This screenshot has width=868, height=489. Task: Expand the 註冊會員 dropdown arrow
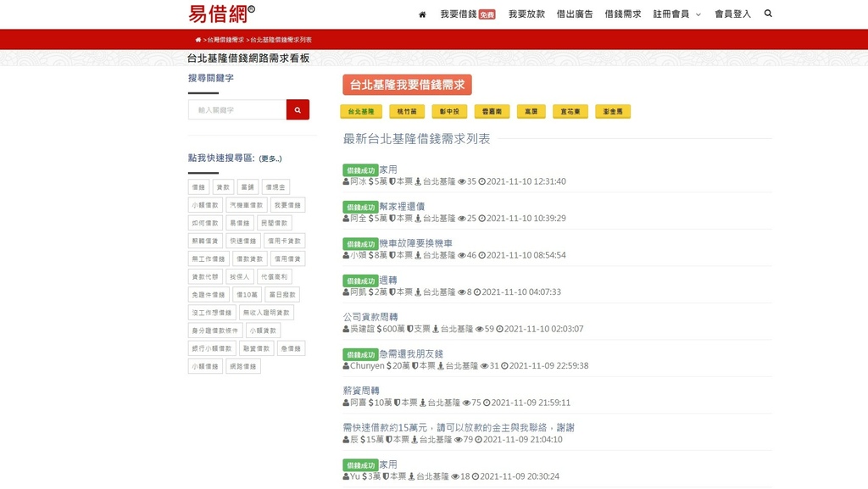pyautogui.click(x=698, y=15)
